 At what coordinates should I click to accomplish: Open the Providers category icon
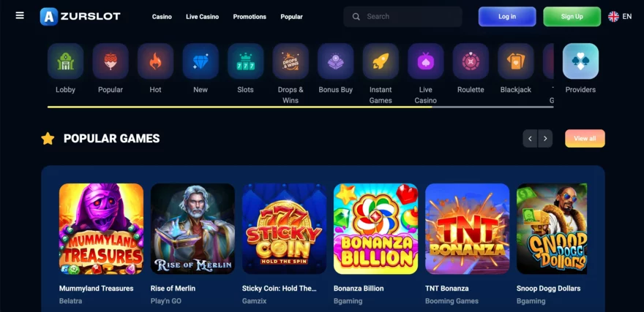[580, 61]
